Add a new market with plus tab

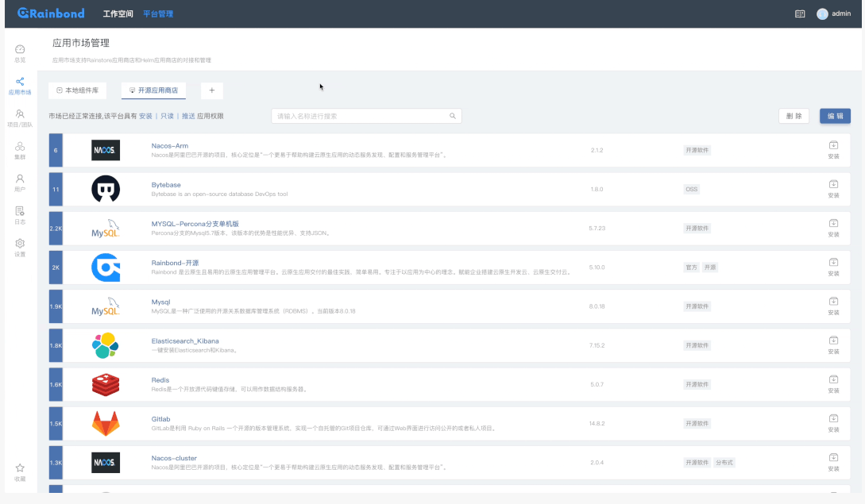[x=212, y=90]
